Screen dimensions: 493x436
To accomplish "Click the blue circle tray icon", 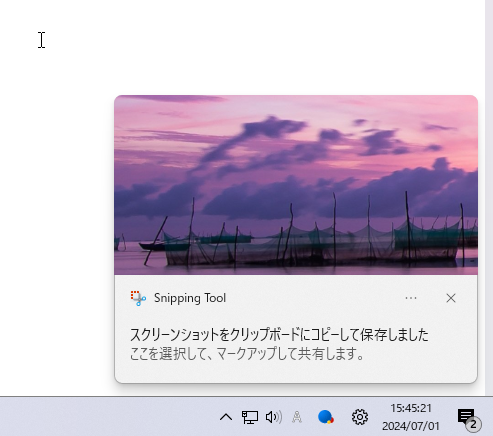I will tap(326, 417).
